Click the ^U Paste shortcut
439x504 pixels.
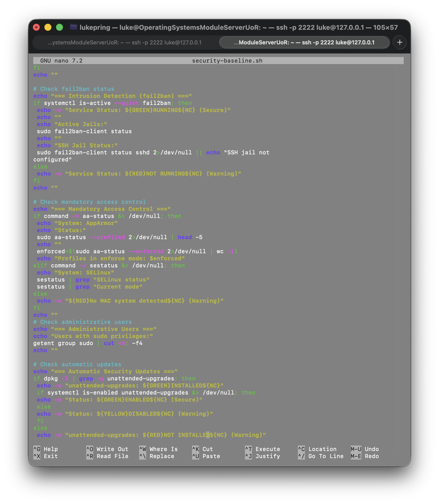(x=206, y=456)
